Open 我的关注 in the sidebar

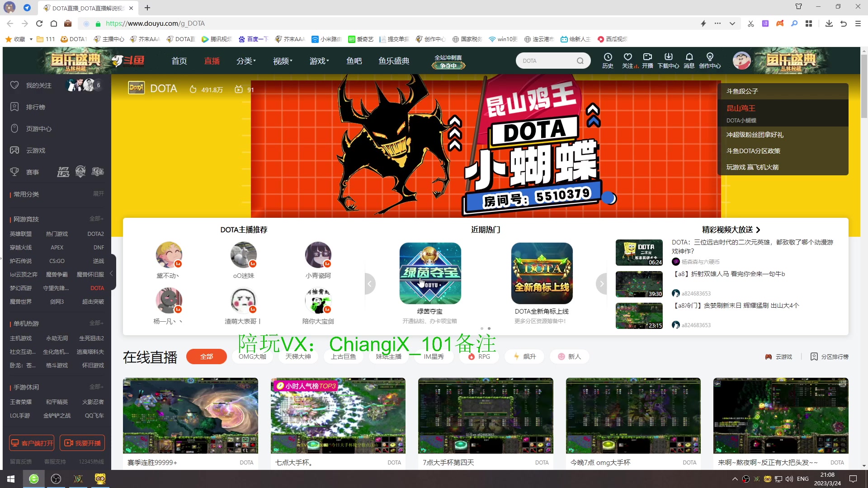click(38, 85)
